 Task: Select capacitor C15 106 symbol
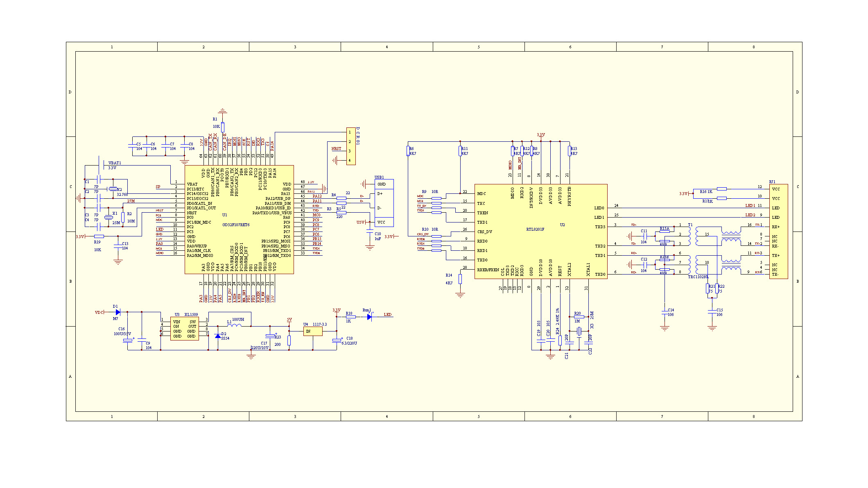(x=712, y=312)
